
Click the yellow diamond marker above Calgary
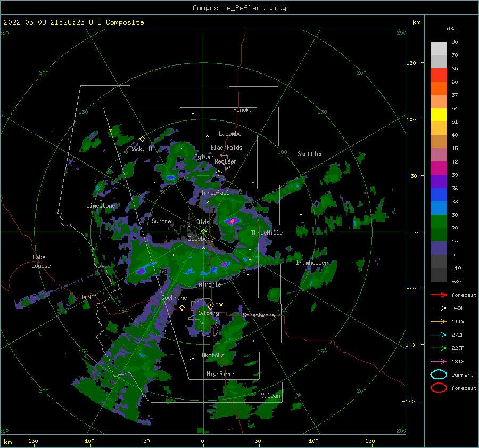(210, 307)
